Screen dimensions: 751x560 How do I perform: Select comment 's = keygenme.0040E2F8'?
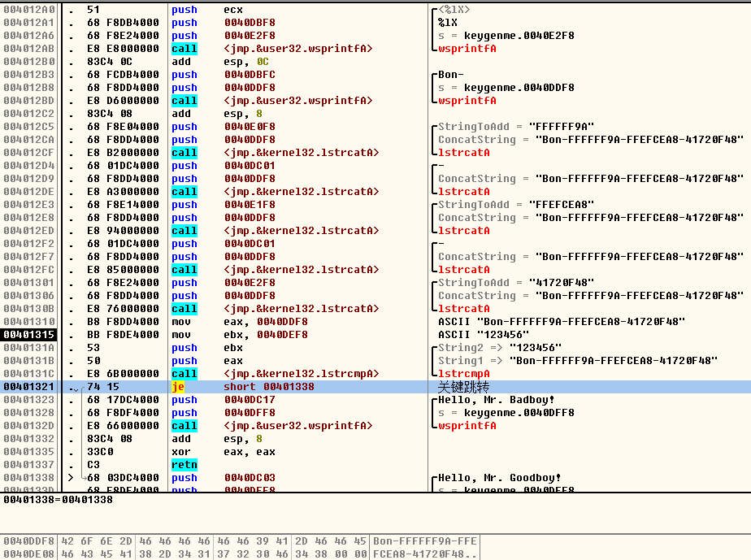point(506,36)
